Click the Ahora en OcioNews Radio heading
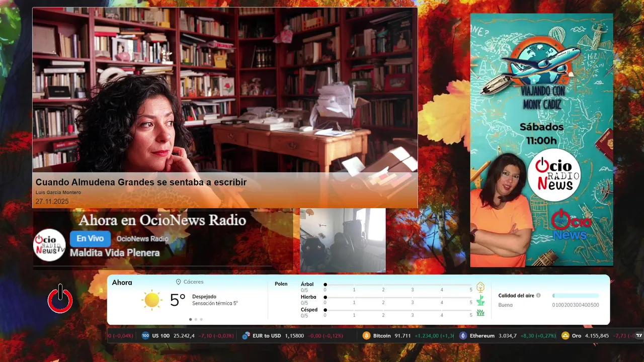 point(163,220)
